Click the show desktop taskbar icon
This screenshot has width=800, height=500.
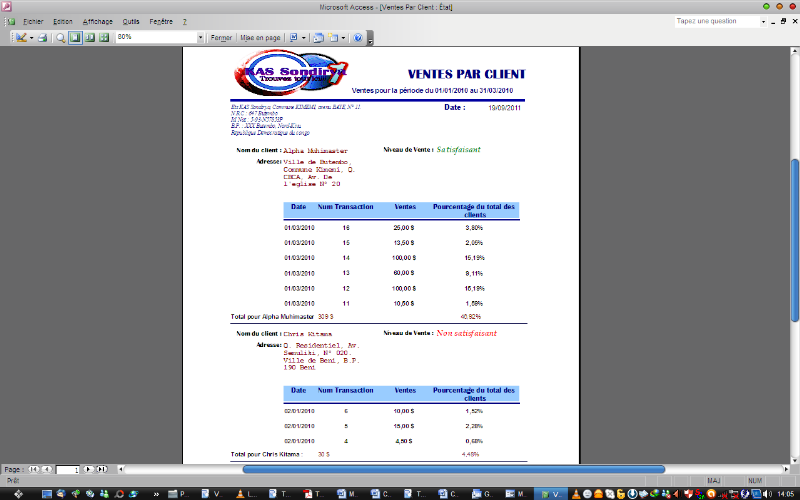coord(47,494)
